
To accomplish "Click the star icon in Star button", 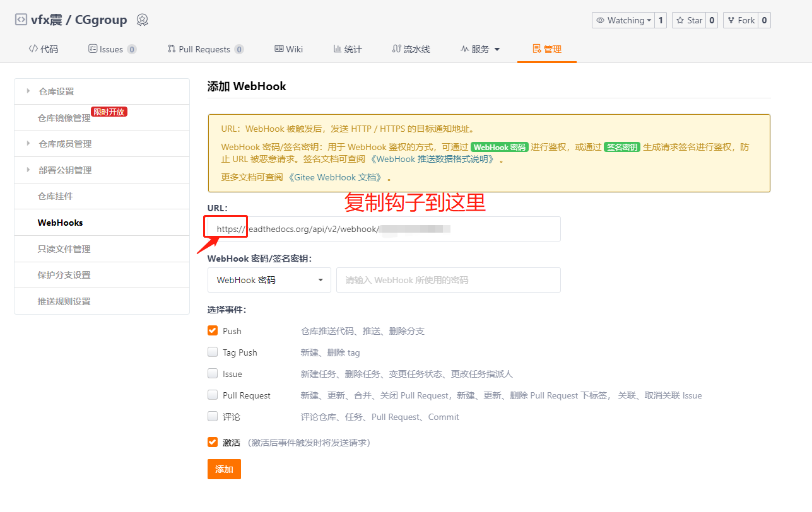I will click(680, 20).
